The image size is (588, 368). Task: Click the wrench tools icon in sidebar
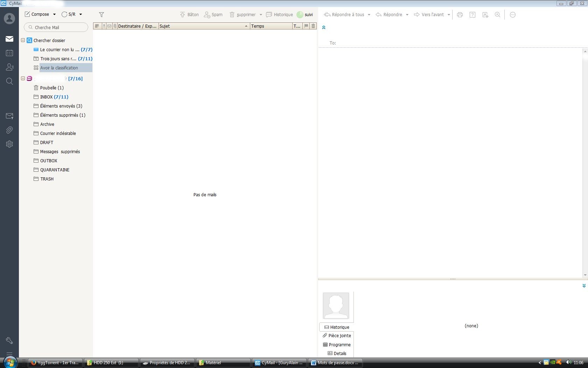(x=9, y=340)
